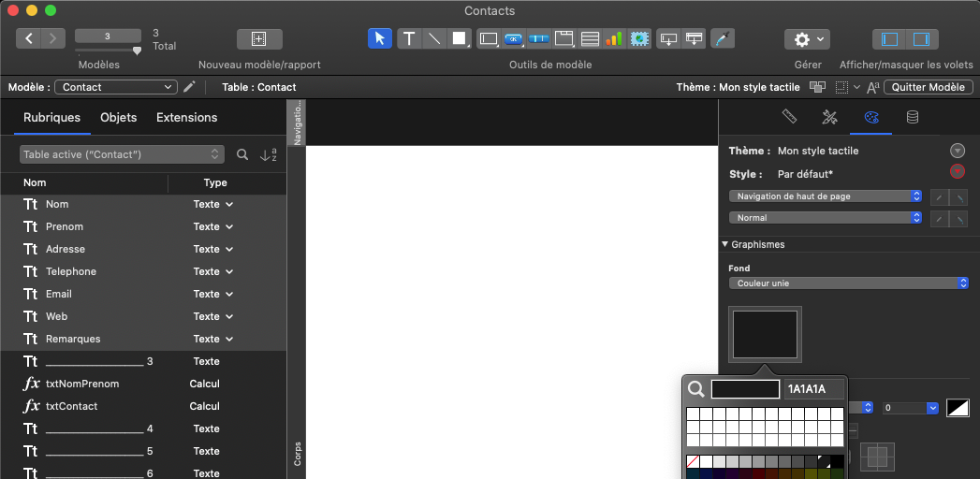
Task: Select the chart tool with colored bars
Action: point(614,38)
